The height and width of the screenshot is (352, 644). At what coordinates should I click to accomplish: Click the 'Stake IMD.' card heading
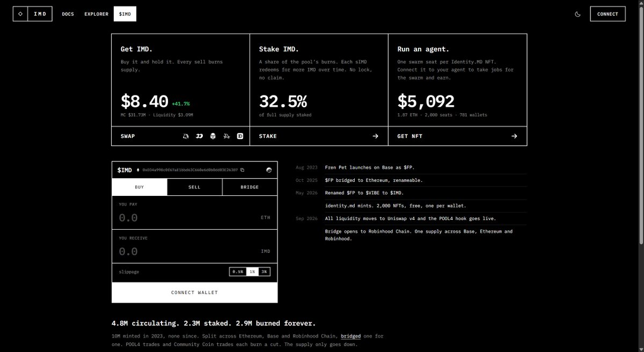(279, 49)
